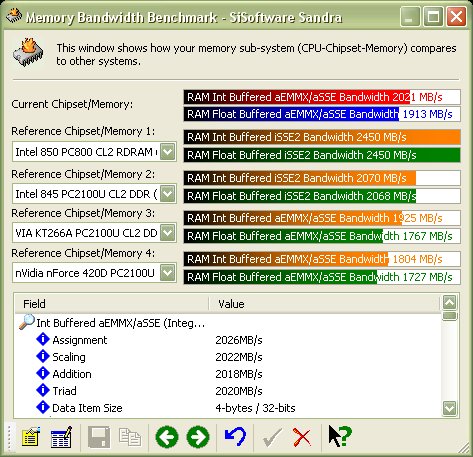
Task: Click the results list scroll down arrow
Action: coord(449,407)
